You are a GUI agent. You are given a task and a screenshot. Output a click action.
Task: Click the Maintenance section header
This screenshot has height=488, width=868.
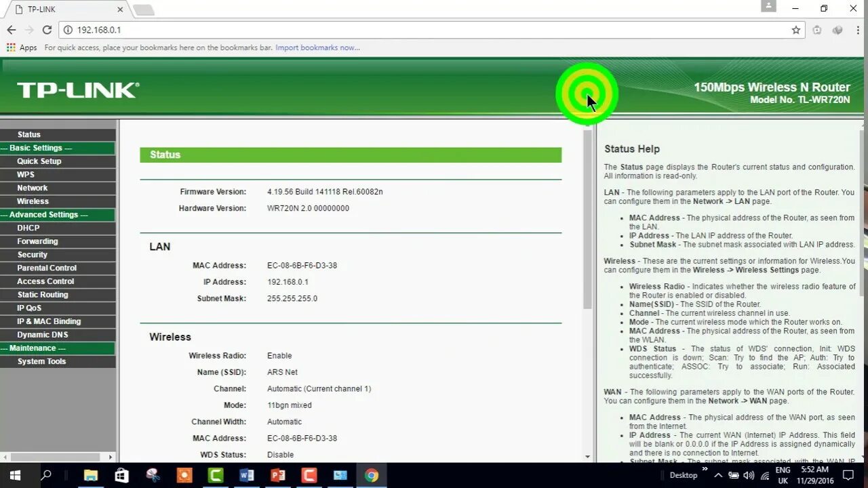58,348
